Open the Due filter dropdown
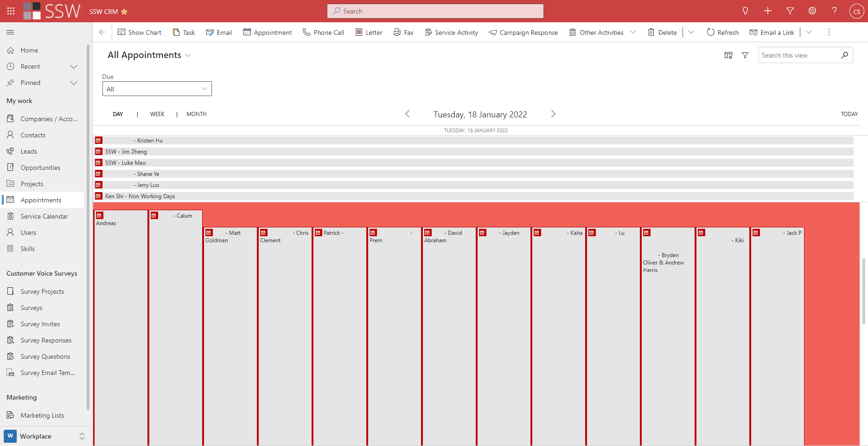This screenshot has height=446, width=868. 157,89
